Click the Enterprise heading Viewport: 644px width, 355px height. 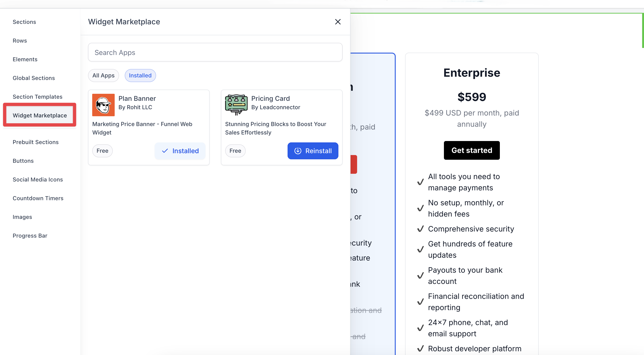point(472,73)
